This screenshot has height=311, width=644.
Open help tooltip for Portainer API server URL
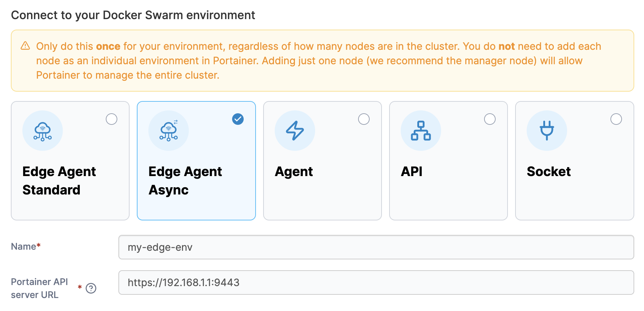tap(91, 288)
